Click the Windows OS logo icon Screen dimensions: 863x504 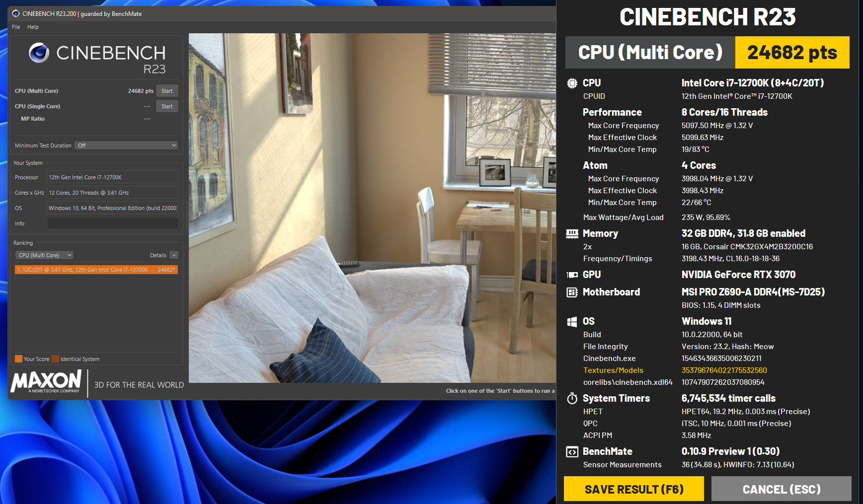pos(572,321)
